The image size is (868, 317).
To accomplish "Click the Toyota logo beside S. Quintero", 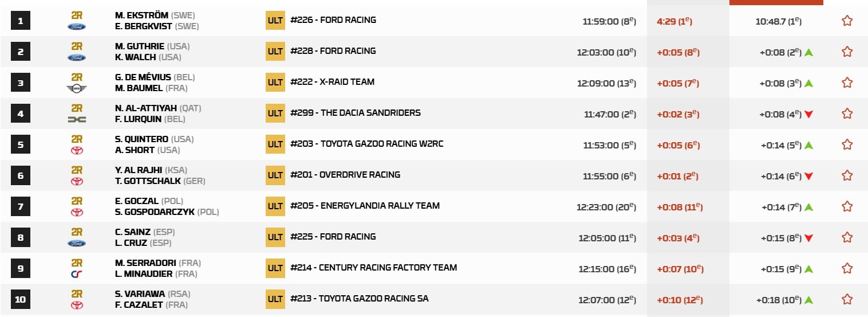I will pos(77,150).
